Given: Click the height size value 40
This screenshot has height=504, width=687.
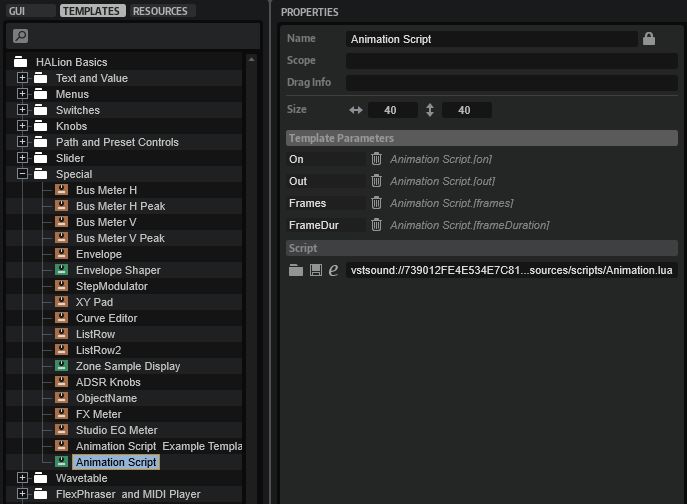Looking at the screenshot, I should (x=467, y=110).
